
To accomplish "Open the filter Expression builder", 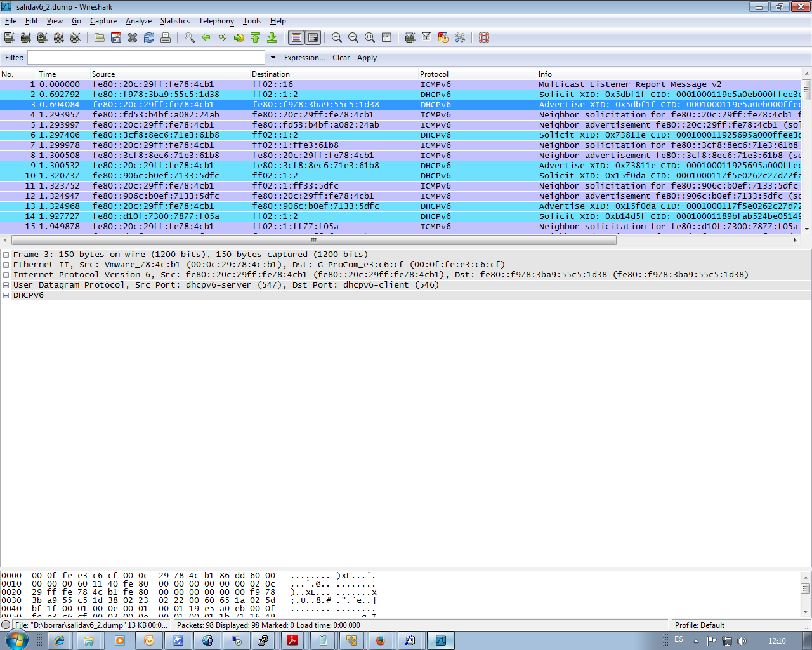I will [304, 58].
